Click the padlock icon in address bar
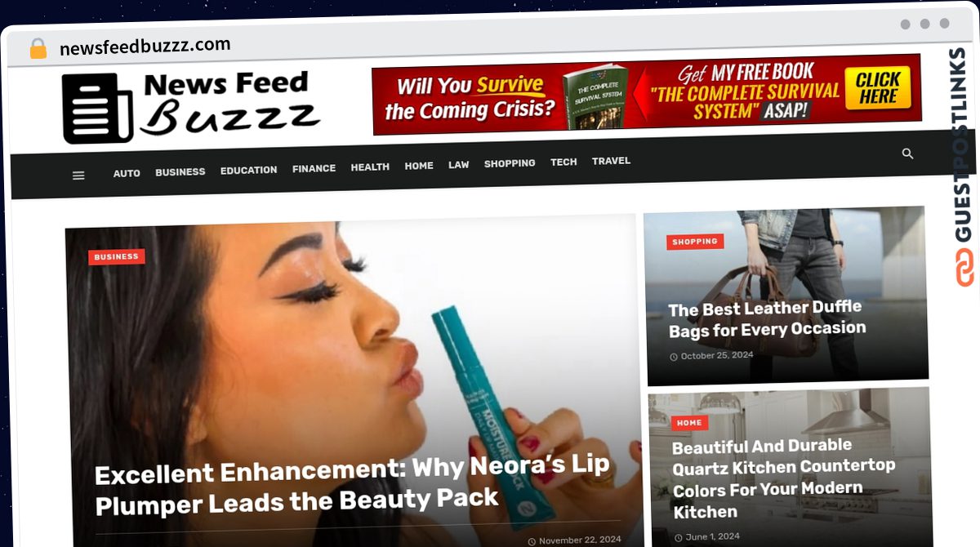Screen dimensions: 980x547 tap(38, 49)
